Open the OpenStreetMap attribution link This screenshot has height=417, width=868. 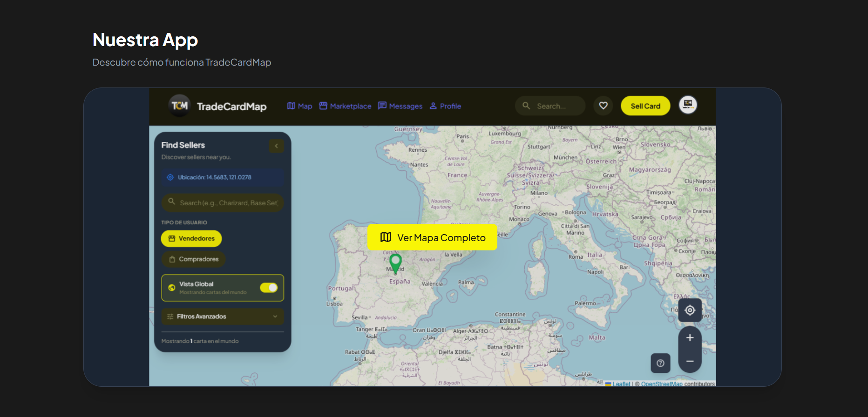coord(661,384)
